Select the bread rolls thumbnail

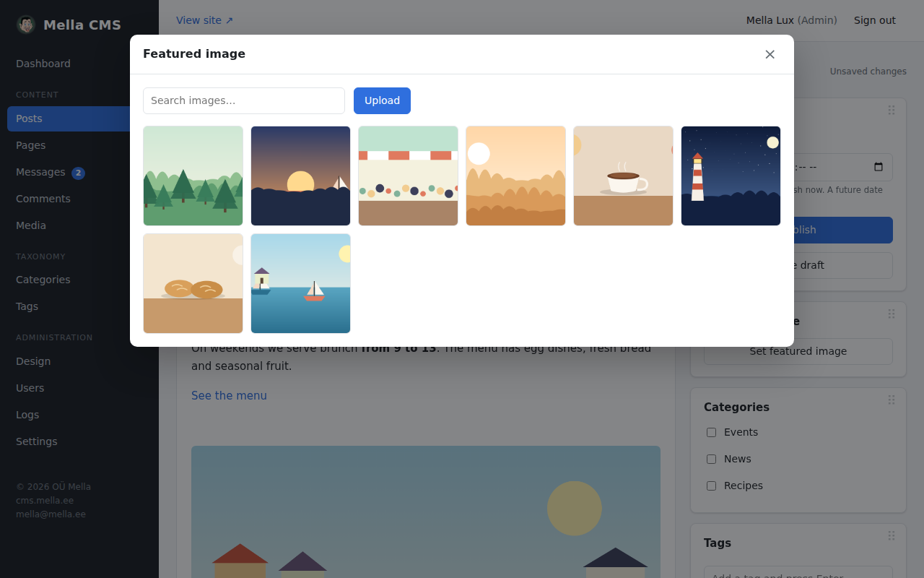pyautogui.click(x=193, y=283)
